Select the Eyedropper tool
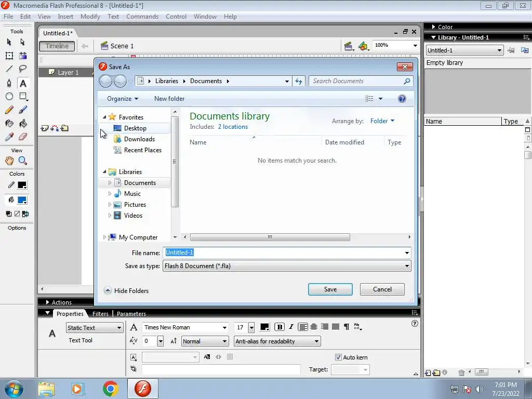 point(9,137)
